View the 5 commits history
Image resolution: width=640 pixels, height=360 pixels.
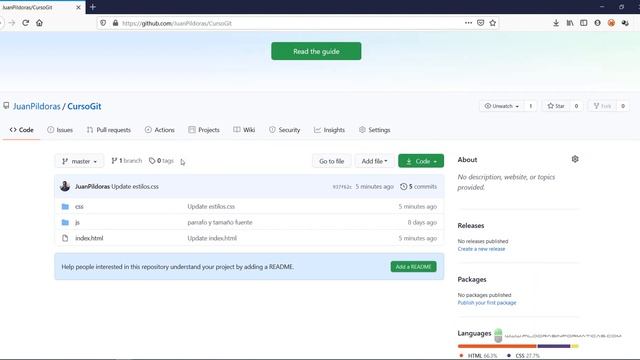[418, 187]
